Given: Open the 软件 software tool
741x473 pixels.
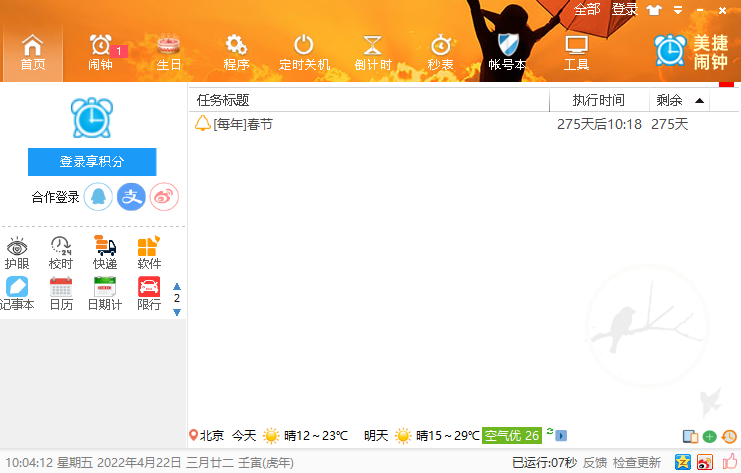Looking at the screenshot, I should pyautogui.click(x=149, y=253).
